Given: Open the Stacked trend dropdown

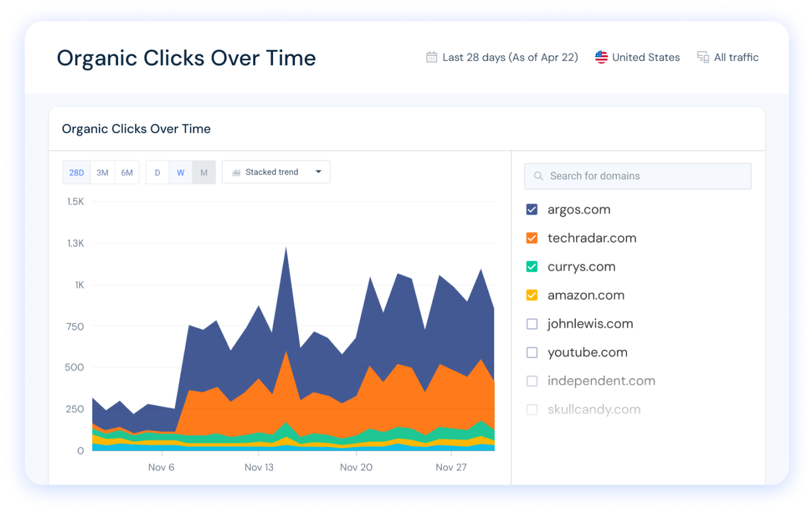Looking at the screenshot, I should (x=275, y=172).
